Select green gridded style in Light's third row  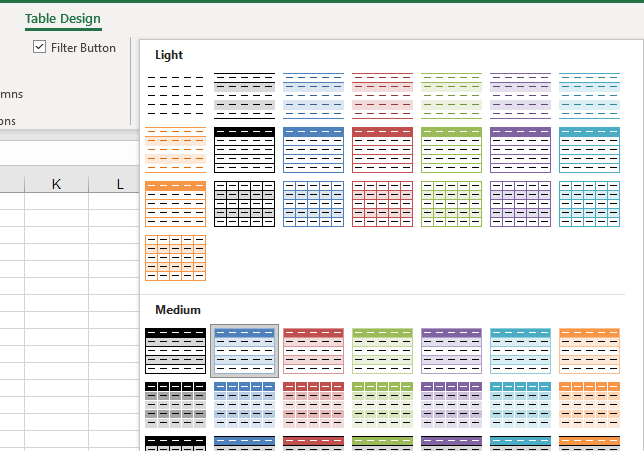451,204
